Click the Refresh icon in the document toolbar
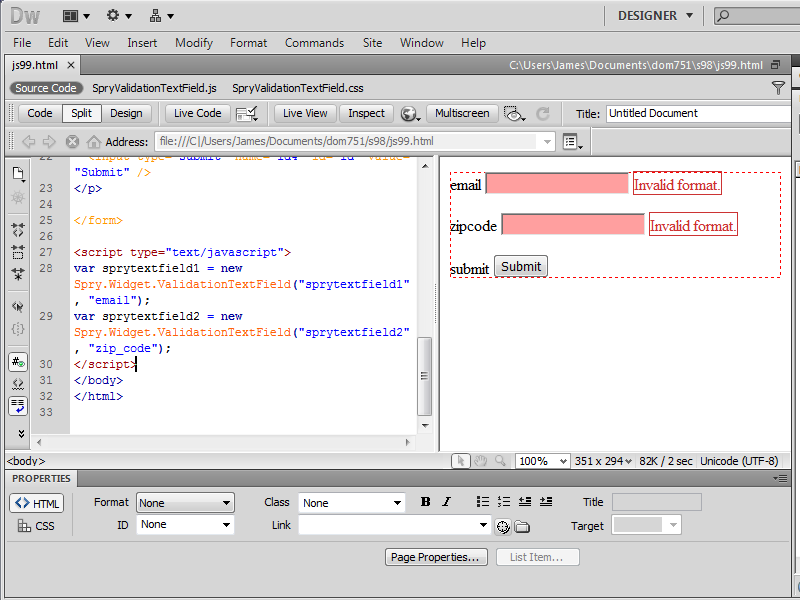The height and width of the screenshot is (600, 800). pos(543,114)
